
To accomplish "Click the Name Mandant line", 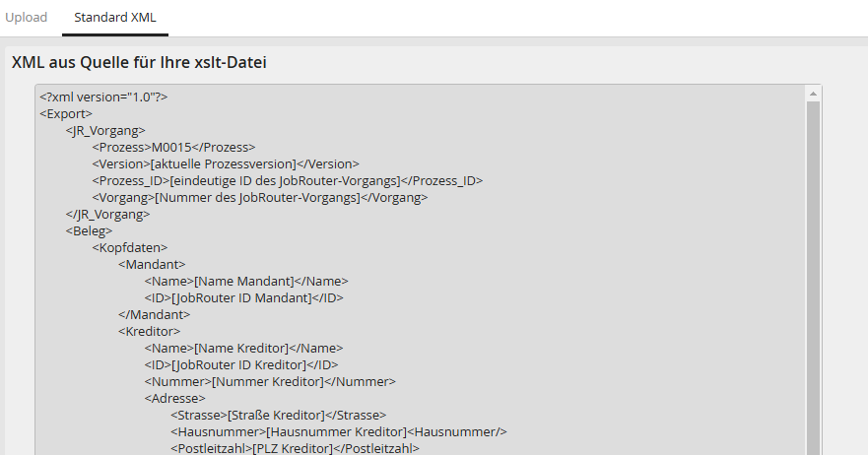I will [246, 282].
